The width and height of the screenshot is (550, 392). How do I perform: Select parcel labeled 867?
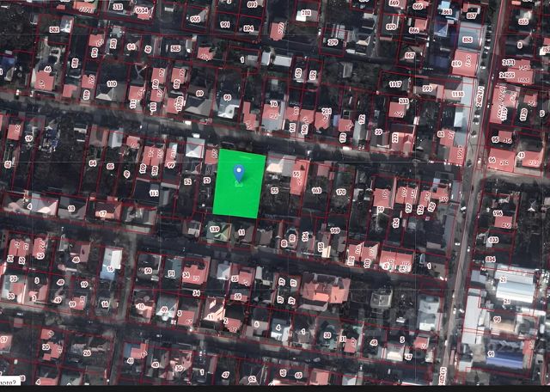[x=409, y=56]
